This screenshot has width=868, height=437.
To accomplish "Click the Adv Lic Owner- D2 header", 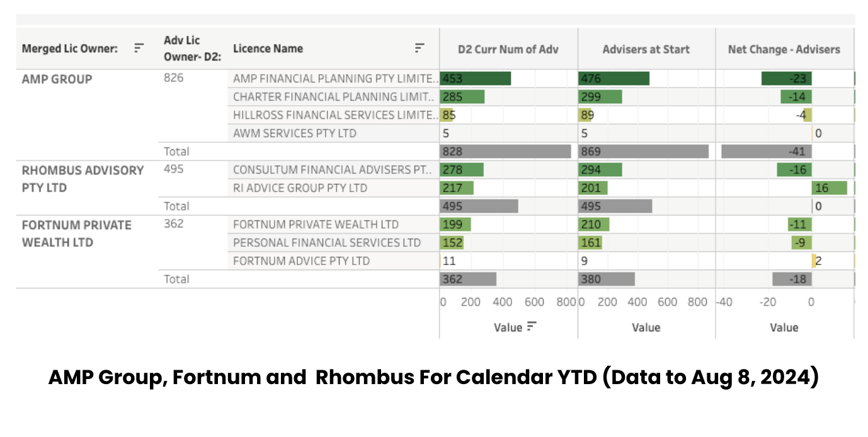I will pyautogui.click(x=183, y=48).
